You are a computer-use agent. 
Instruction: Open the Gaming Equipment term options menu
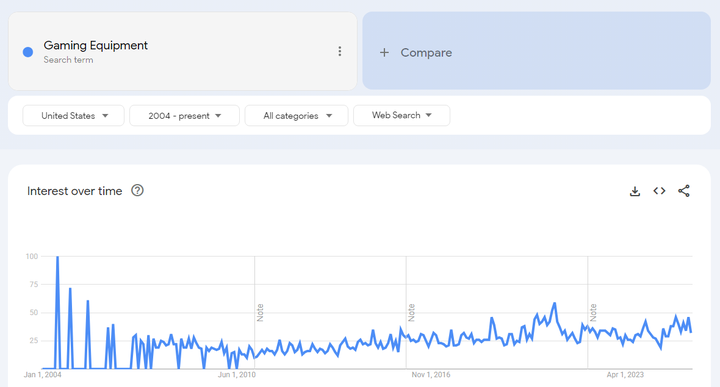(x=340, y=51)
